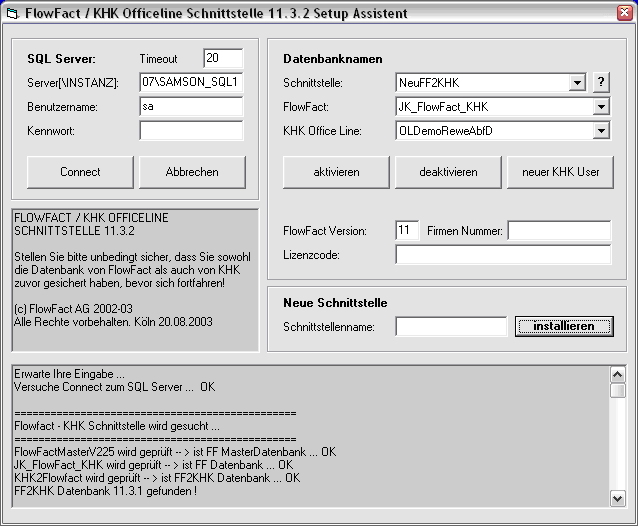Click '(c) FlowFact AG 2002-03' text
Screen dimensions: 638x526
click(x=73, y=309)
